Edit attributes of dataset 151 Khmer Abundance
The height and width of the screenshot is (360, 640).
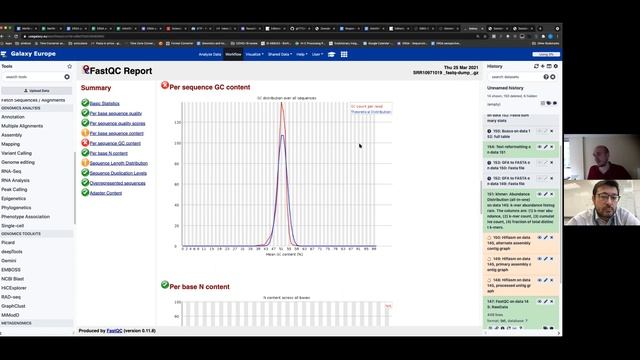click(546, 194)
